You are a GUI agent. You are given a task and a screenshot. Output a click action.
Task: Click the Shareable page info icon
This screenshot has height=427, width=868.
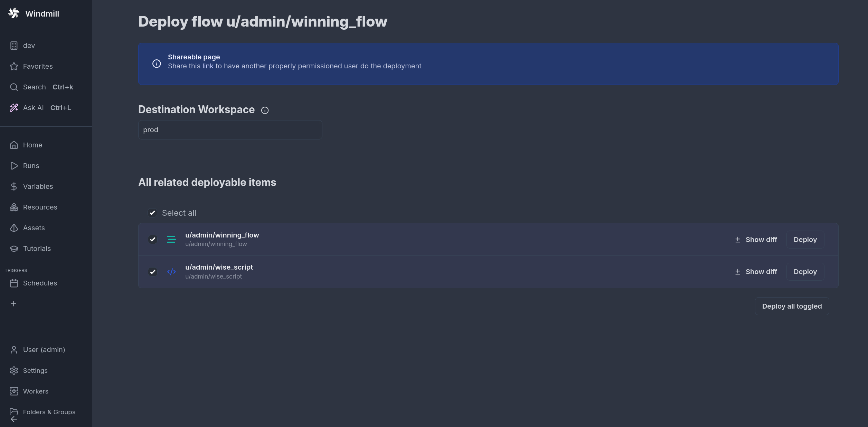click(157, 64)
